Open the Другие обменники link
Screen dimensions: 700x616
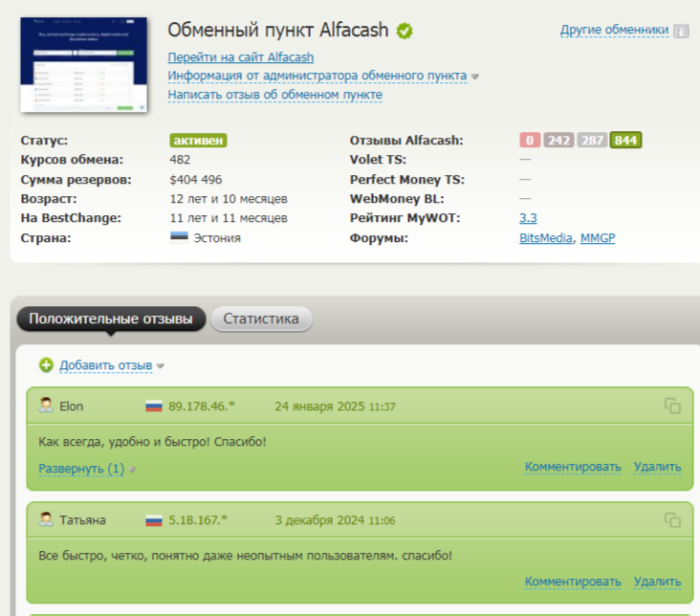tap(614, 30)
